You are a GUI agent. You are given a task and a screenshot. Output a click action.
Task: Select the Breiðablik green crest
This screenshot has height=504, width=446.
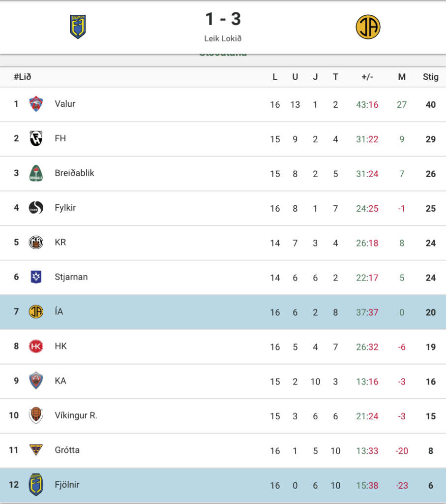(36, 173)
